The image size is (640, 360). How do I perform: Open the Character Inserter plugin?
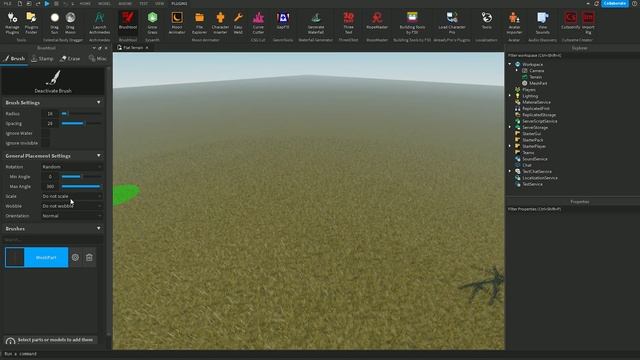click(220, 23)
